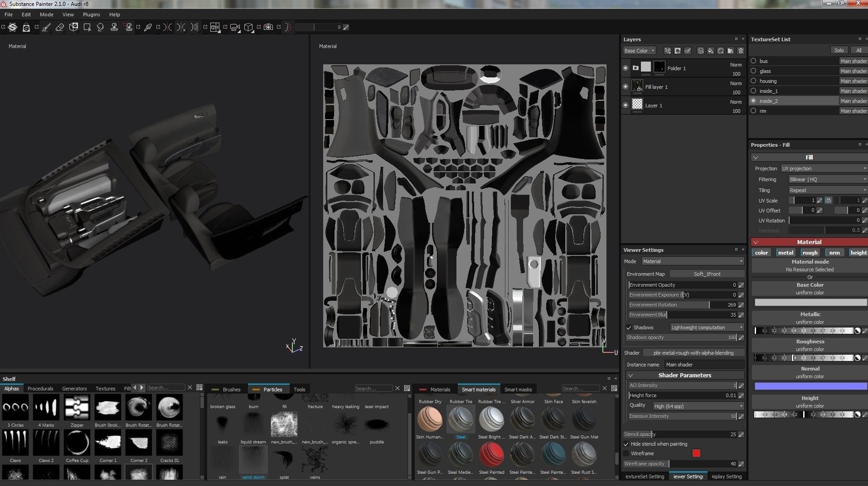Add a fill layer using bucket icon
This screenshot has width=868, height=486.
click(x=710, y=51)
